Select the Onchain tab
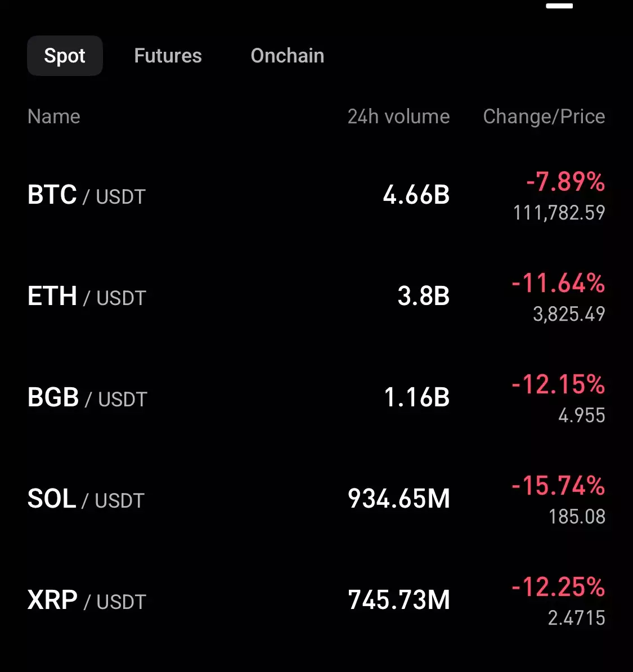Viewport: 633px width, 672px height. tap(287, 56)
